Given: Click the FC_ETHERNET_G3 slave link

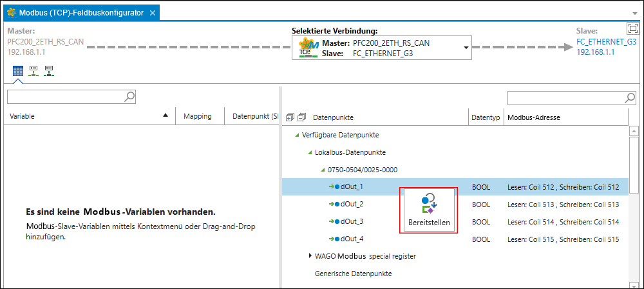Looking at the screenshot, I should (x=606, y=41).
